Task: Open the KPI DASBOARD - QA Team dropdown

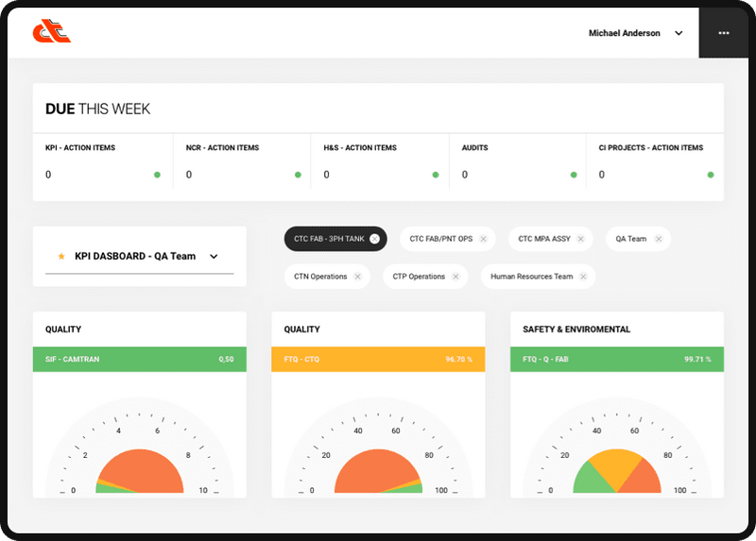Action: (139, 256)
